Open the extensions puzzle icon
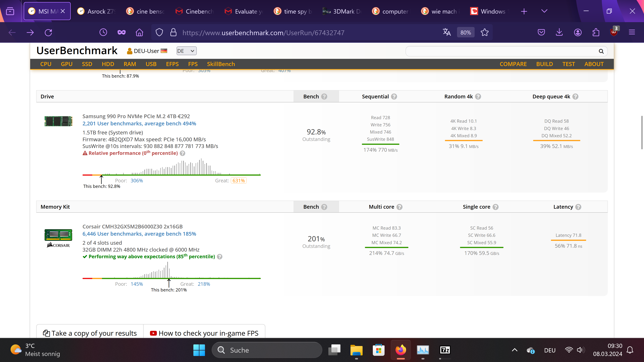Image resolution: width=644 pixels, height=362 pixels. pyautogui.click(x=596, y=33)
